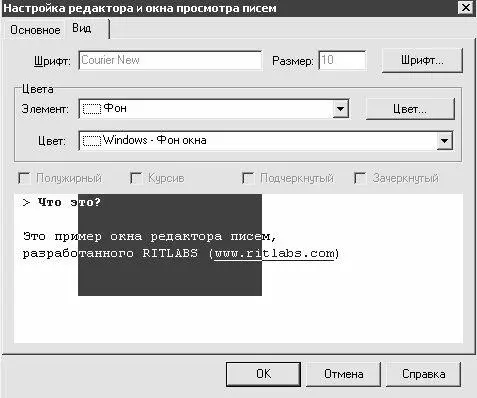Image resolution: width=477 pixels, height=398 pixels.
Task: Click the Размер size field
Action: click(342, 60)
